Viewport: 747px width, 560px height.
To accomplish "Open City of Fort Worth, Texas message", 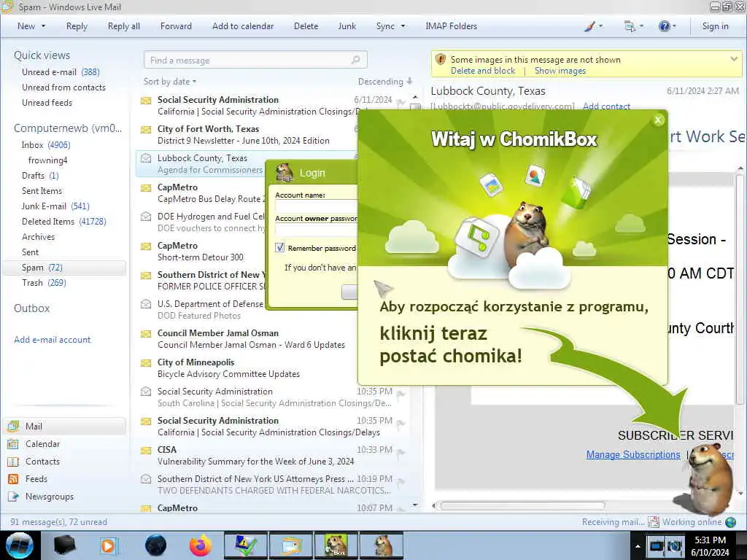I will click(248, 135).
